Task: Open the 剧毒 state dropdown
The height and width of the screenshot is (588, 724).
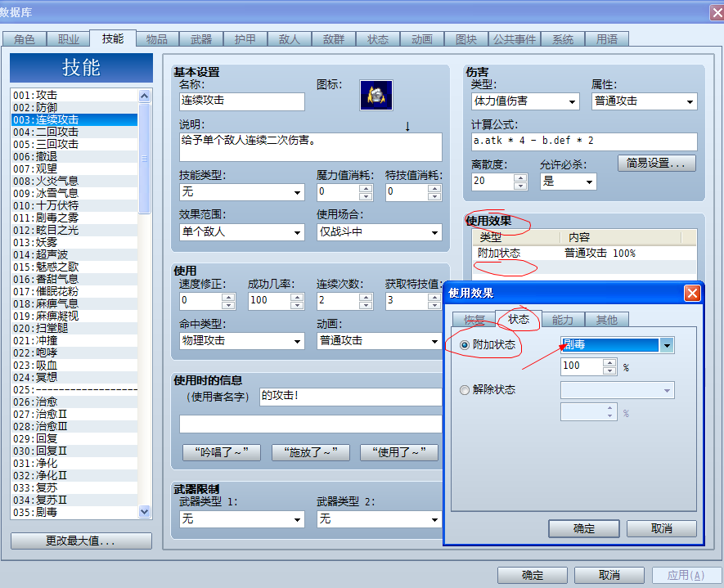Action: click(x=667, y=345)
